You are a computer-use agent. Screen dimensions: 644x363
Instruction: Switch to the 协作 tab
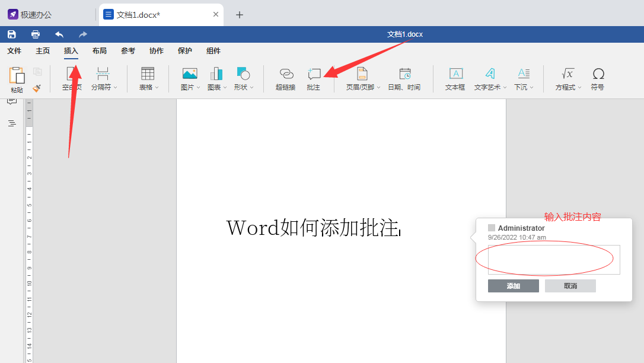point(157,51)
